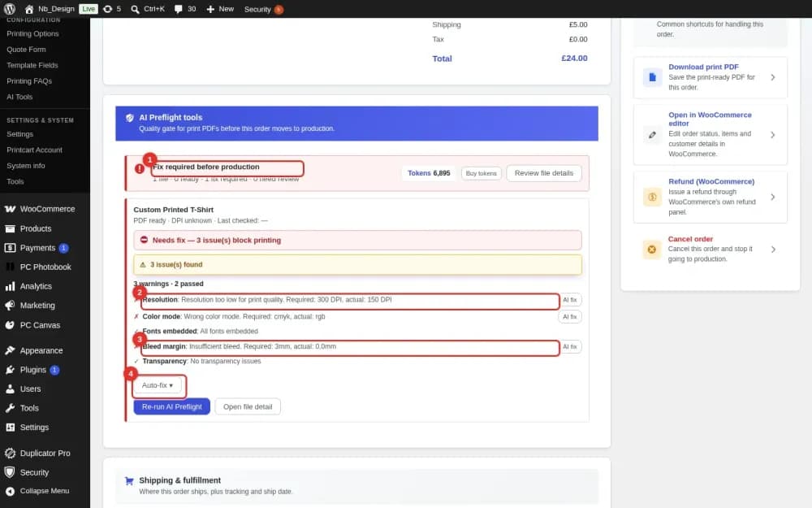812x508 pixels.
Task: Click the Tokens 6,895 balance badge
Action: (429, 173)
